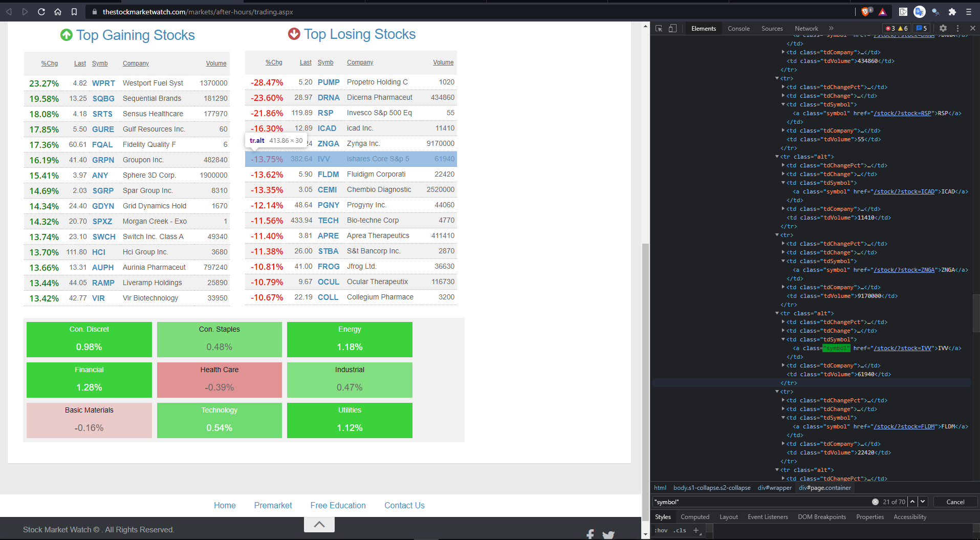This screenshot has height=540, width=980.
Task: Click the Energy sector tile
Action: (x=350, y=339)
